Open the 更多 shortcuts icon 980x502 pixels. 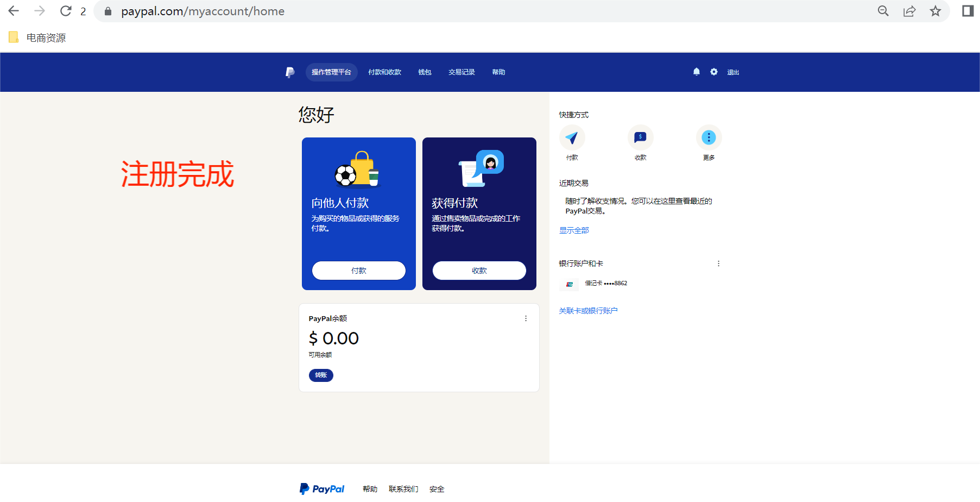point(709,137)
